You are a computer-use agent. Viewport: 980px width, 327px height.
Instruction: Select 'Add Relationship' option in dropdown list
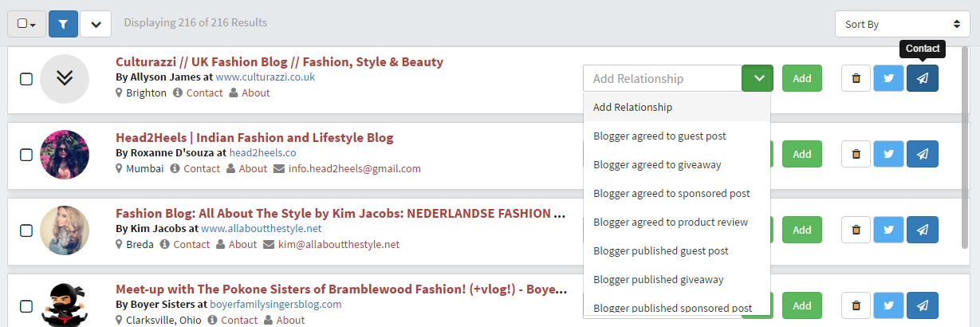[677, 107]
